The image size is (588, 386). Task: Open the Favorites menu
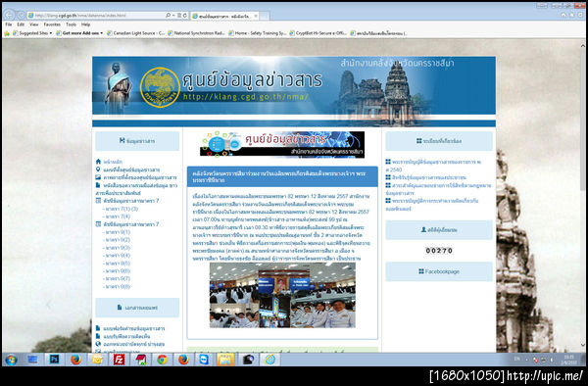click(52, 24)
